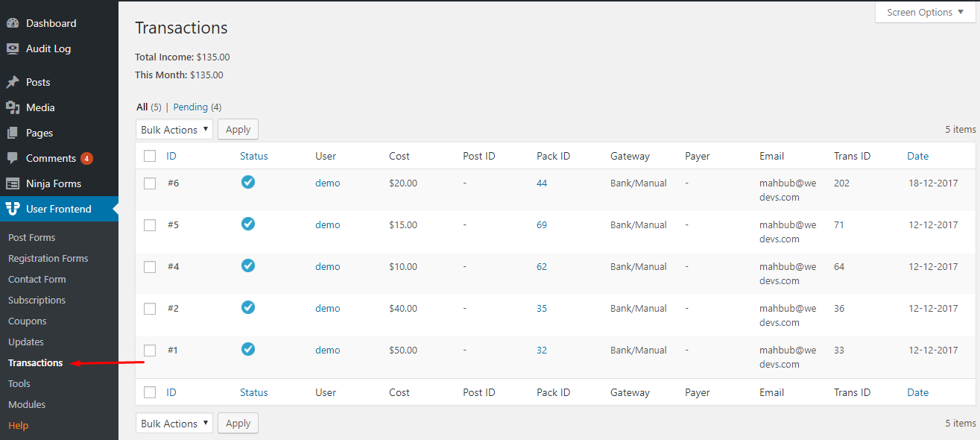This screenshot has height=440, width=980.
Task: Open the bottom Bulk Actions dropdown
Action: pos(174,423)
